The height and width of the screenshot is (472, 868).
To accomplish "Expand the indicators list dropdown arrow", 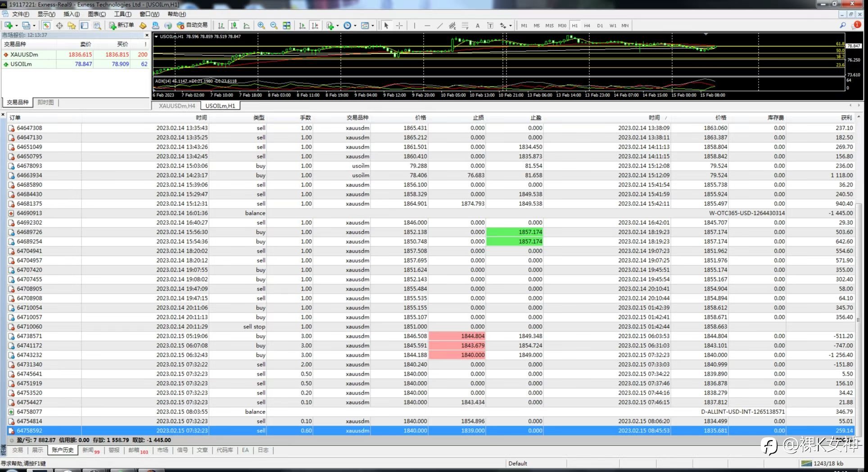I will click(x=338, y=26).
